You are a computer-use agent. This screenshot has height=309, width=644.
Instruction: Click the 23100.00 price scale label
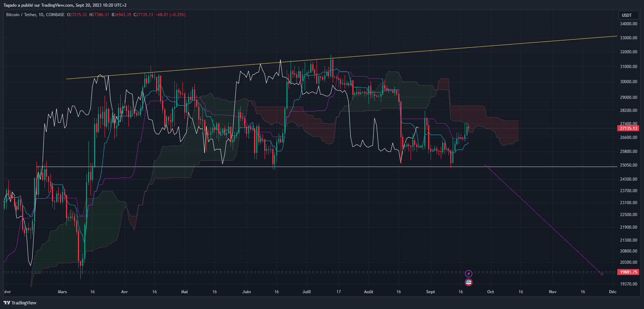[x=629, y=203]
